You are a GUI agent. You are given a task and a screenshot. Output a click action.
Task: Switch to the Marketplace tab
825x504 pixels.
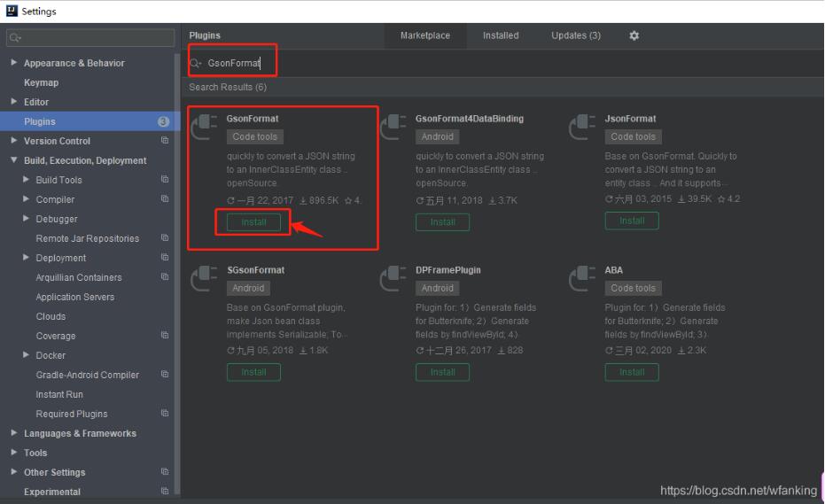click(425, 35)
